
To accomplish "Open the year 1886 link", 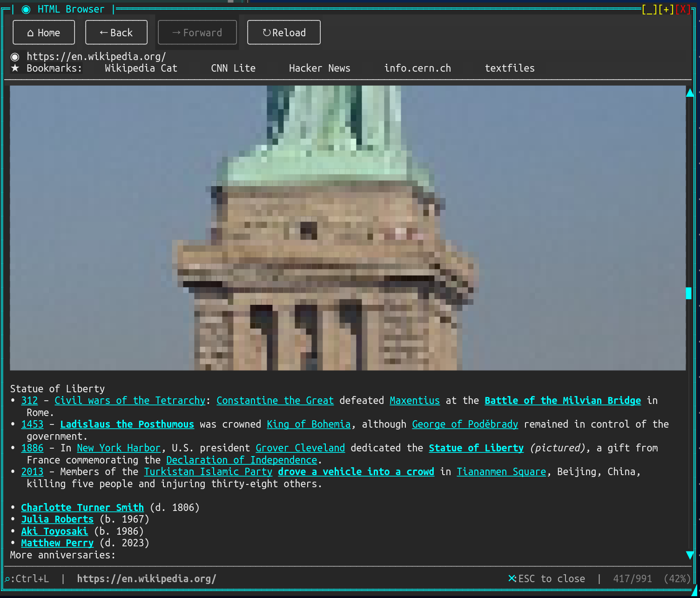I will click(x=32, y=448).
